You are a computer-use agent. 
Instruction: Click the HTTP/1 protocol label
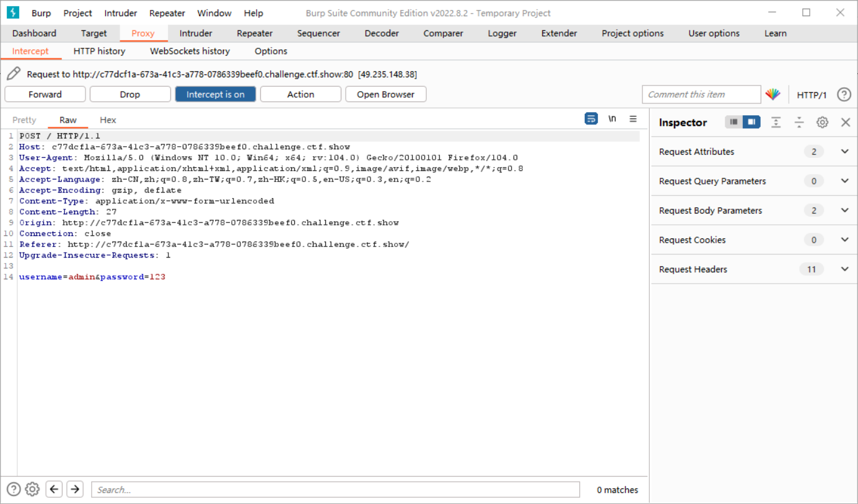(812, 95)
